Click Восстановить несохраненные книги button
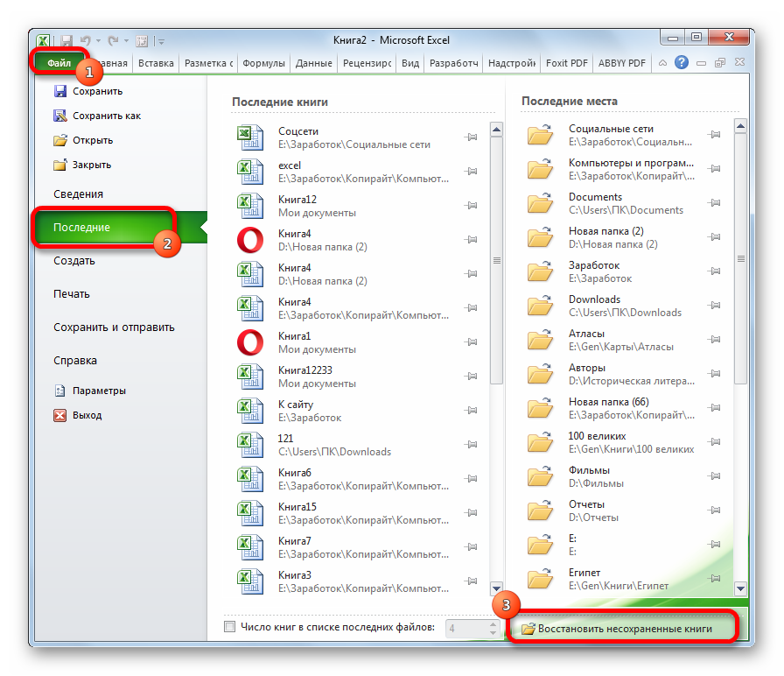 click(622, 629)
